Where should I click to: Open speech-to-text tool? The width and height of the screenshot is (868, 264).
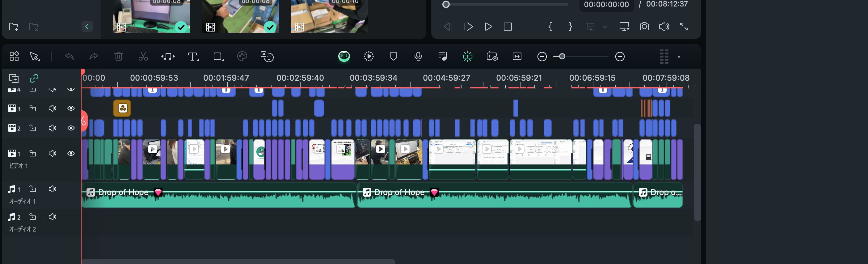click(x=267, y=57)
